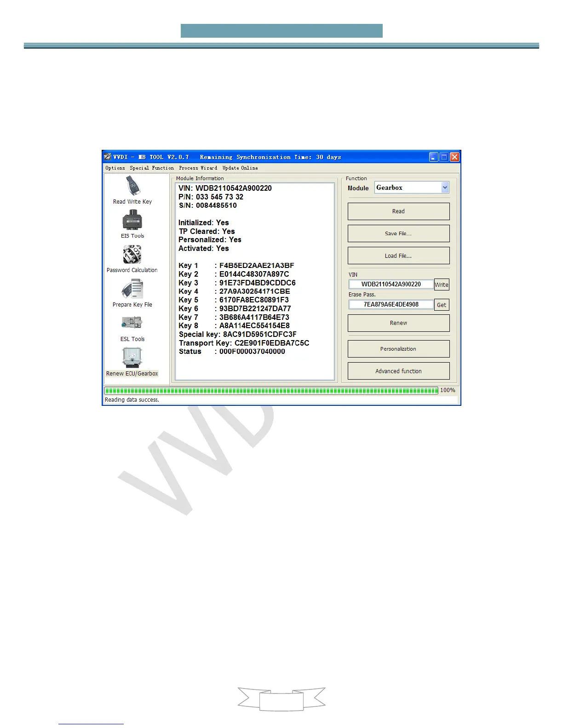Screen dimensions: 563x728
Task: Click the Save File... button
Action: [398, 233]
